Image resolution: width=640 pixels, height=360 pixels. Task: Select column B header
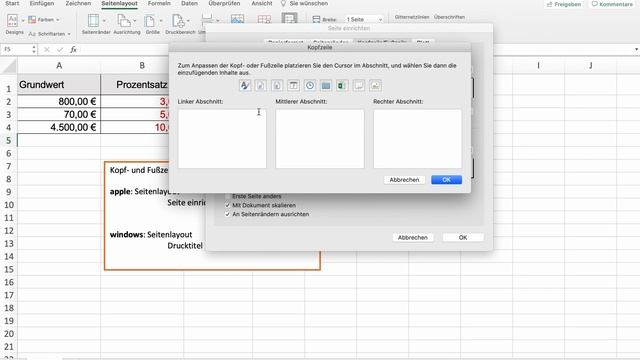142,65
